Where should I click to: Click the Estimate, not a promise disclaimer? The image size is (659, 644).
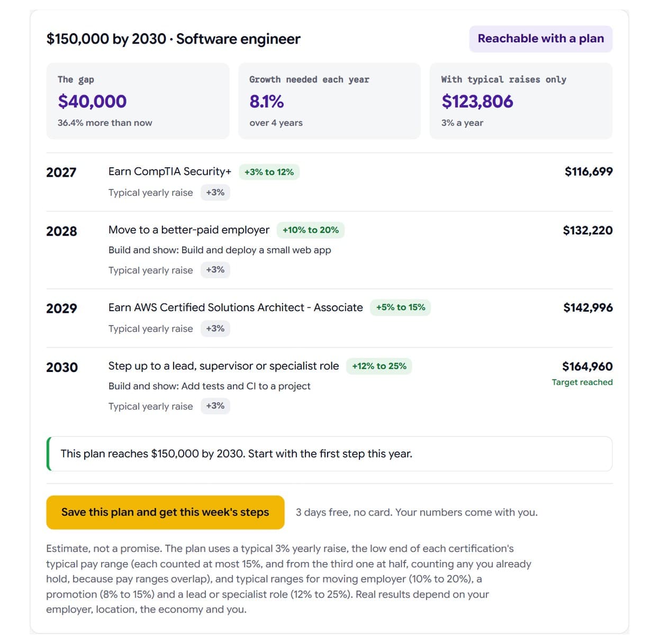point(289,579)
